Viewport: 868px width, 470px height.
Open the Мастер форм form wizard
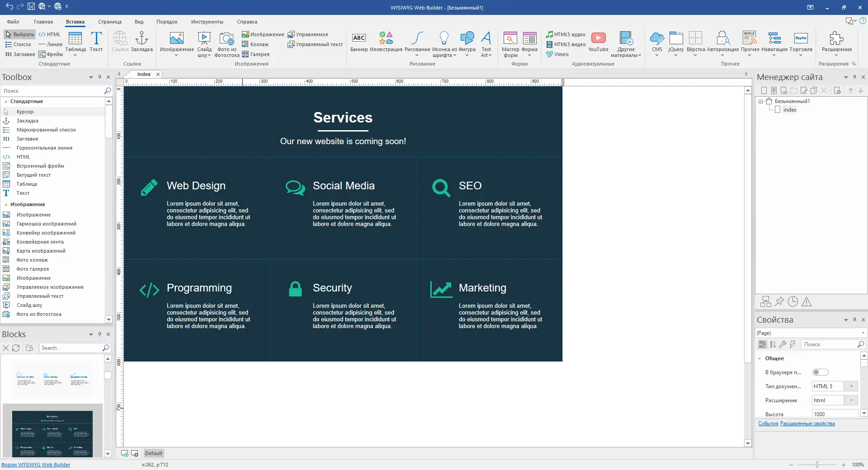point(510,44)
